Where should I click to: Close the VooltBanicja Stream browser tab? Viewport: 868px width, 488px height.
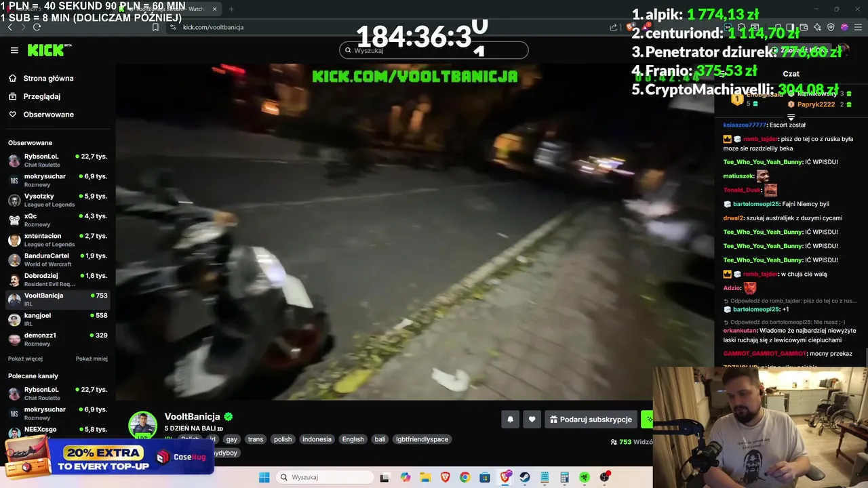(x=215, y=9)
